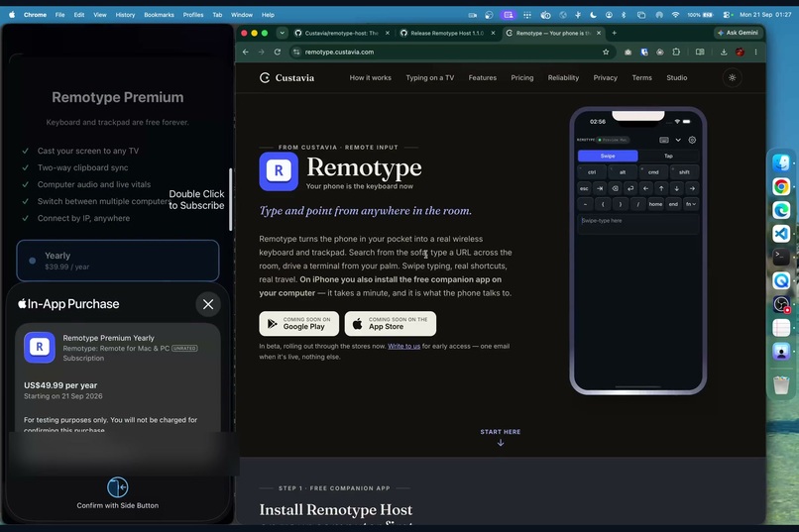Screen dimensions: 799x532
Task: Open the side panel reading icon
Action: coord(700,52)
